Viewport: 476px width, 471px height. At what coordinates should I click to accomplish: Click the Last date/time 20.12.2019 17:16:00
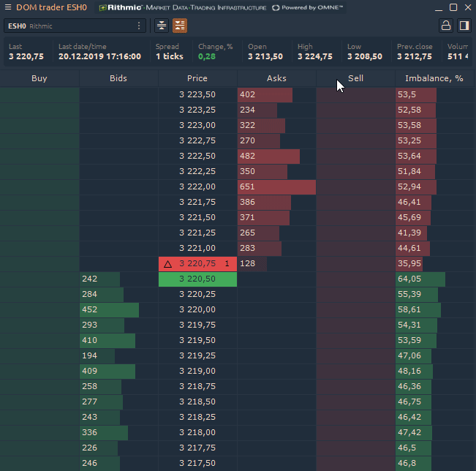coord(99,56)
